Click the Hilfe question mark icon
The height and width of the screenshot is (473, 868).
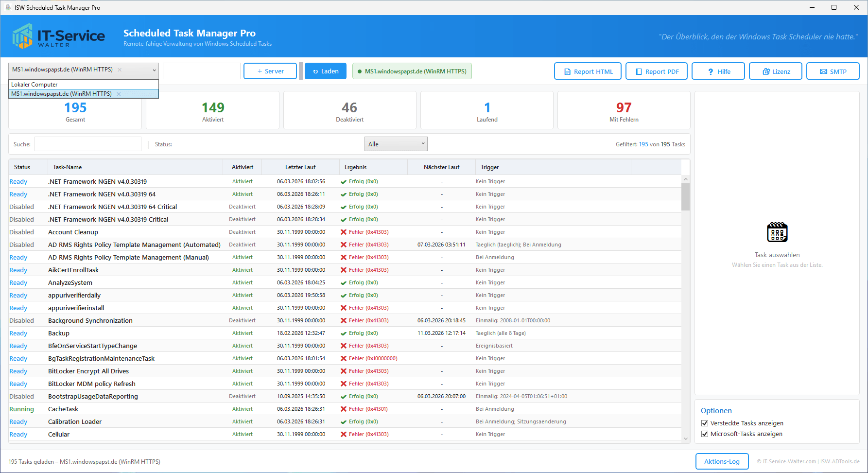(x=711, y=71)
